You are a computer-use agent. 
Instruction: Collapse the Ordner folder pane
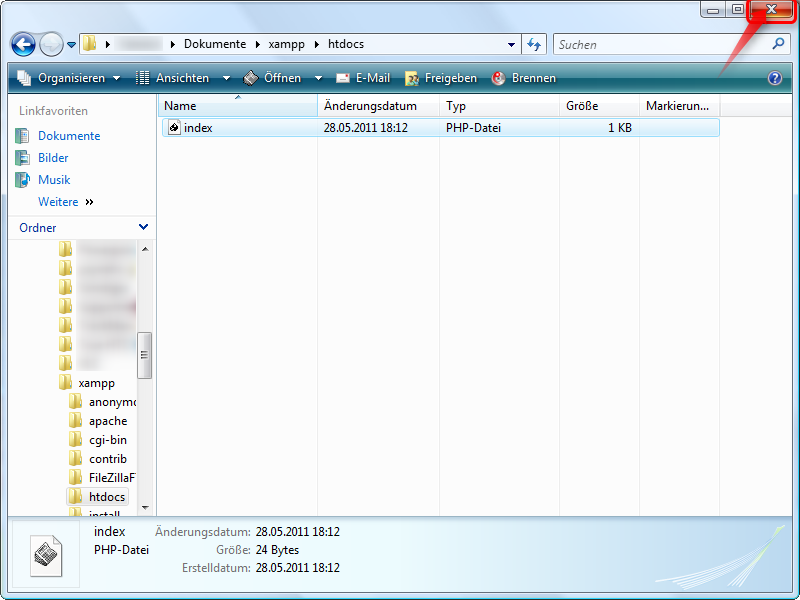tap(143, 227)
